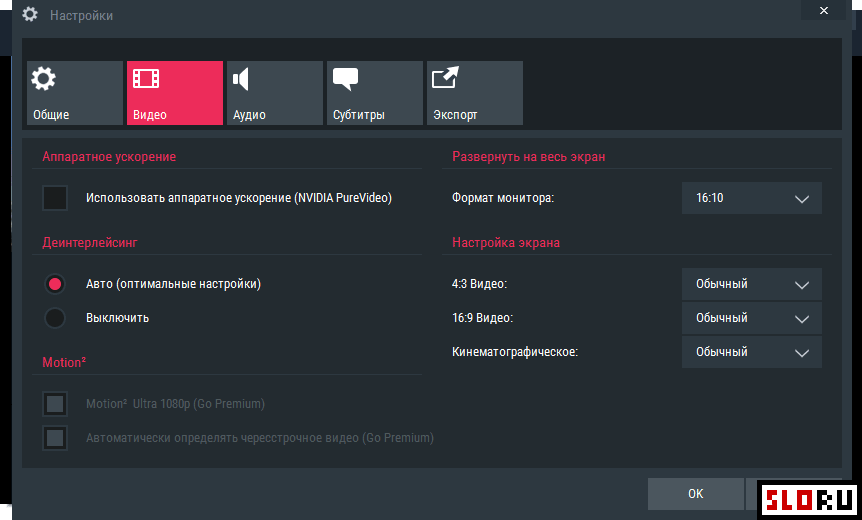Toggle automatic interlaced video detection checkbox
Image resolution: width=862 pixels, height=520 pixels.
coord(55,438)
